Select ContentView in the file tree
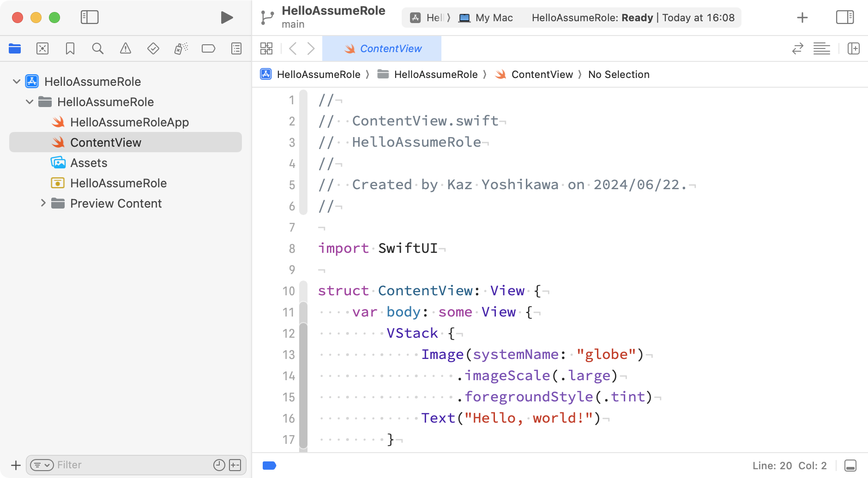The image size is (868, 478). coord(126,143)
